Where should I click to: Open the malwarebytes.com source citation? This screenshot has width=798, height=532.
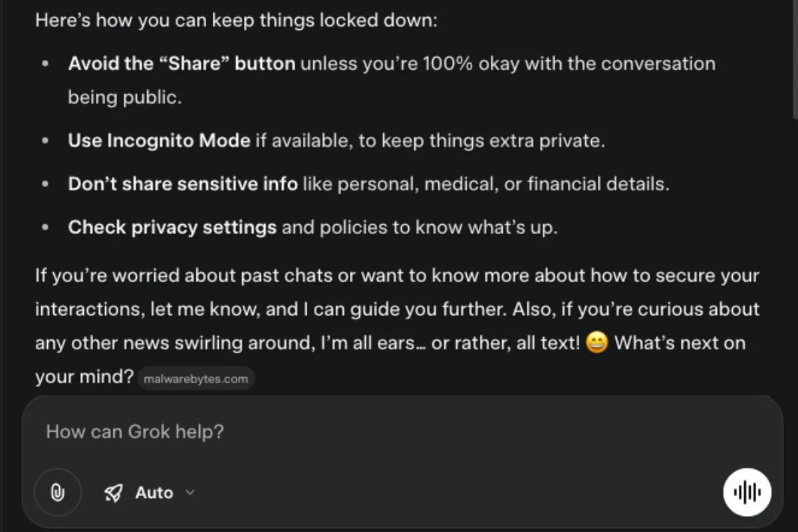[196, 379]
